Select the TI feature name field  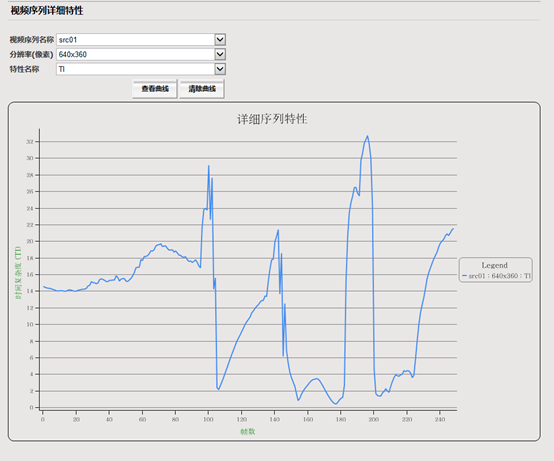141,69
